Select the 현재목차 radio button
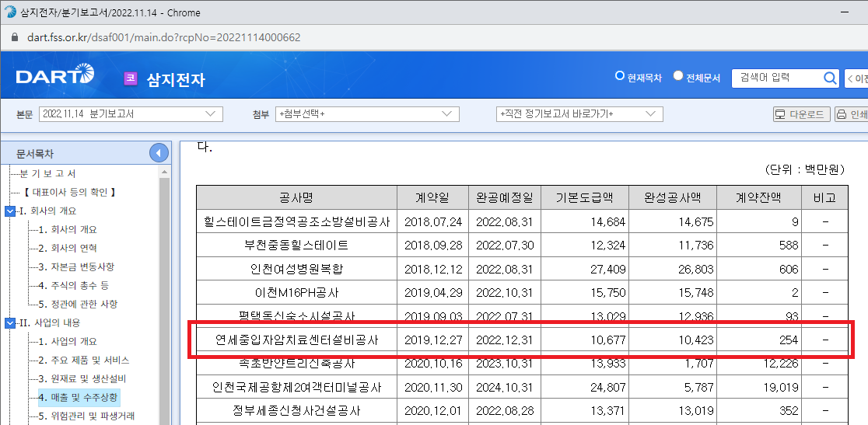The image size is (868, 425). pos(620,76)
